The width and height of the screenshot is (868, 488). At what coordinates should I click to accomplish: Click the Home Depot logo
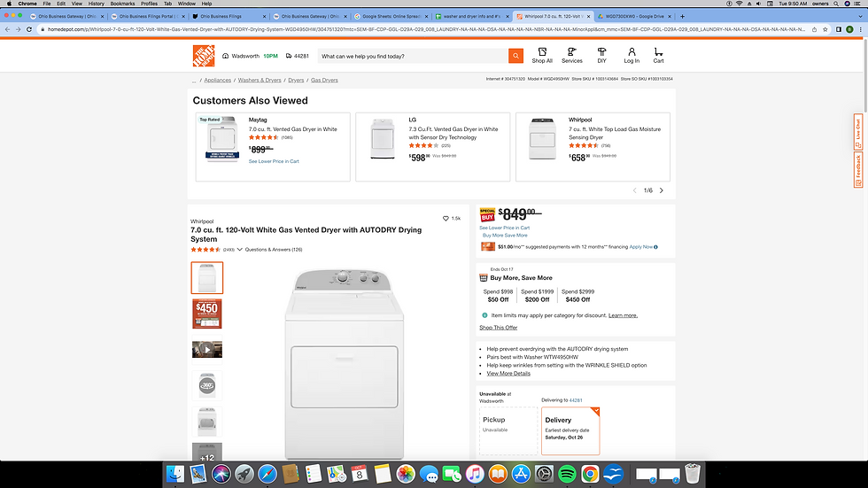pos(205,56)
